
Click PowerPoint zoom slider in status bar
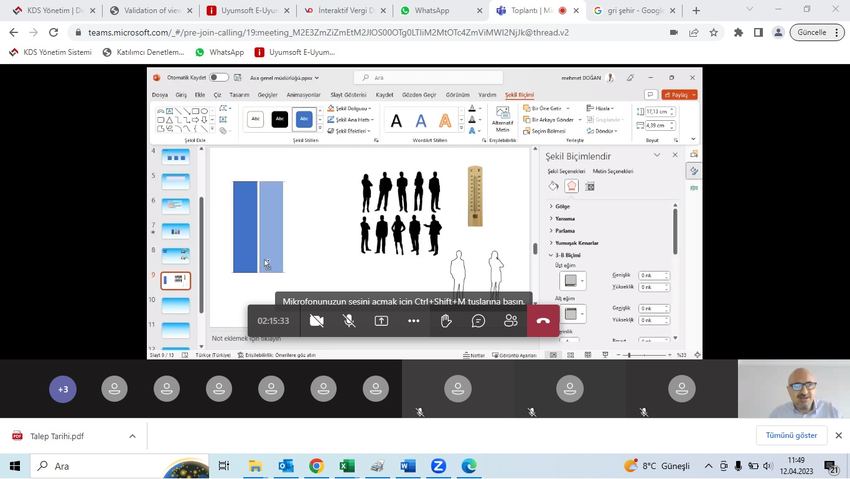click(643, 355)
